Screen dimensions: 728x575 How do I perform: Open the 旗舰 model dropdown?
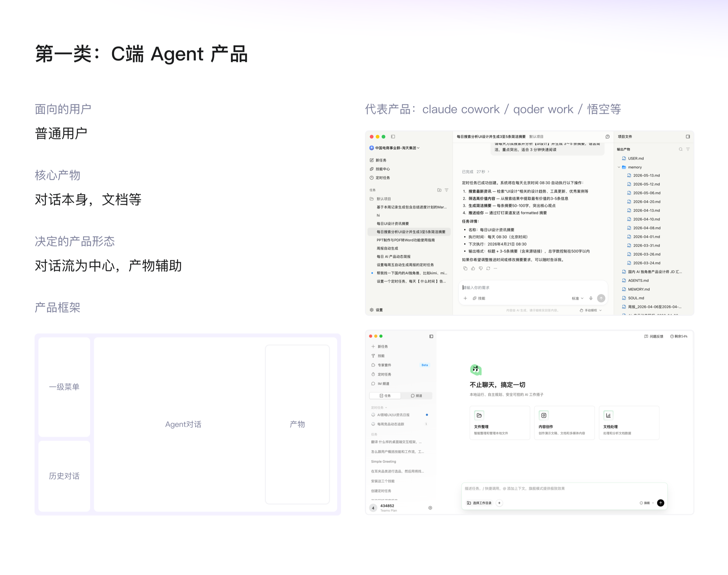click(647, 503)
